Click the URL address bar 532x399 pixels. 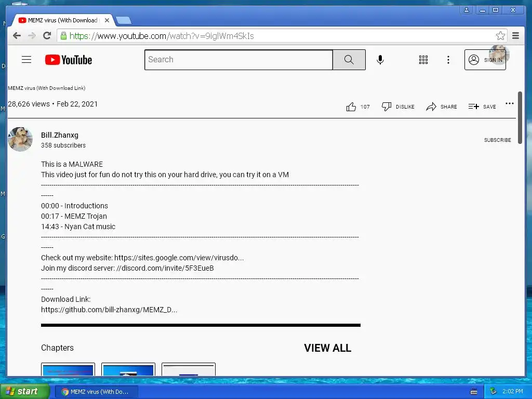tap(282, 36)
